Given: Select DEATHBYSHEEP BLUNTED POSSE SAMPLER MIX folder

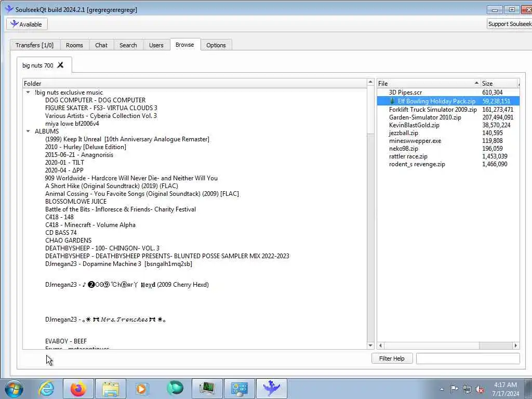Looking at the screenshot, I should point(167,256).
